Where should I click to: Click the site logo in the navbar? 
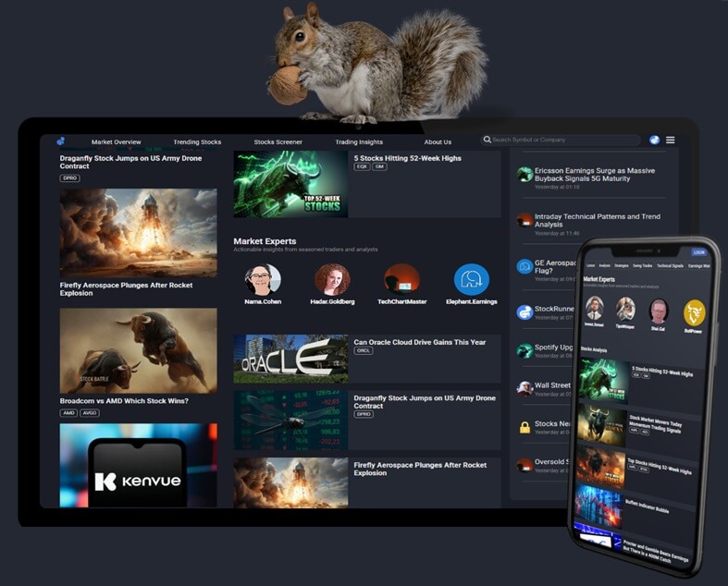point(60,141)
